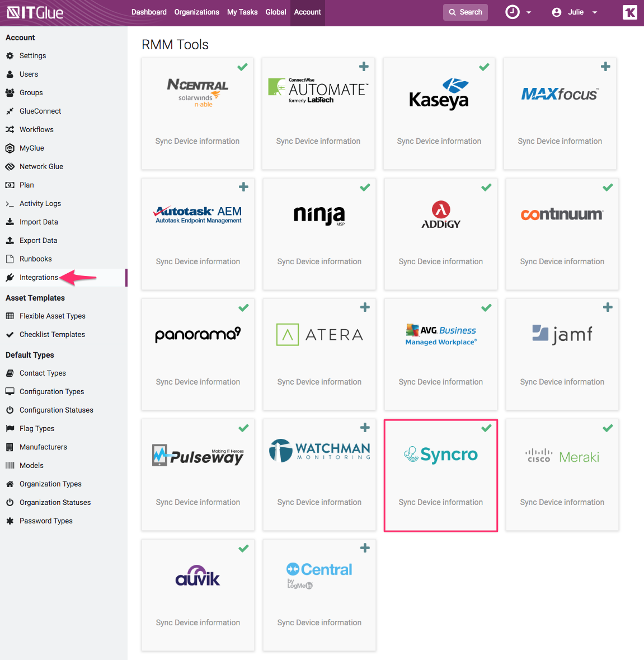Click Sync Device information under Kaseya

(x=439, y=141)
